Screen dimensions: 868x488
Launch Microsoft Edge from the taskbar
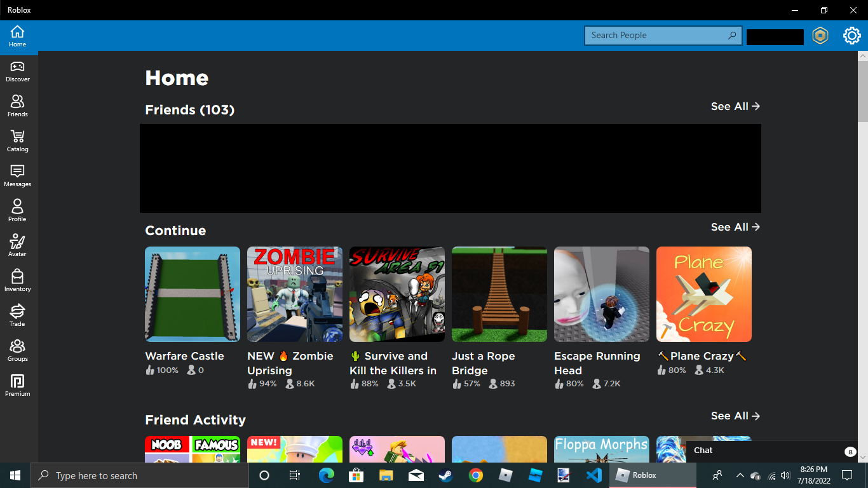327,475
